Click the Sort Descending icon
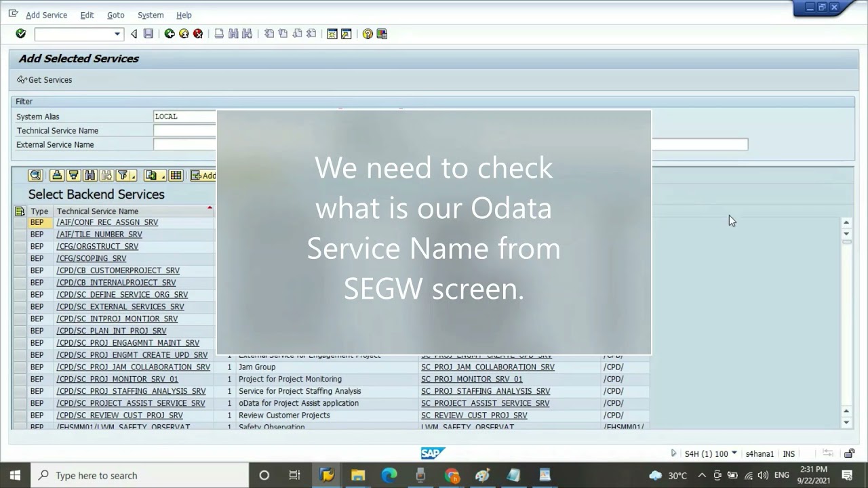The height and width of the screenshot is (488, 868). click(73, 176)
